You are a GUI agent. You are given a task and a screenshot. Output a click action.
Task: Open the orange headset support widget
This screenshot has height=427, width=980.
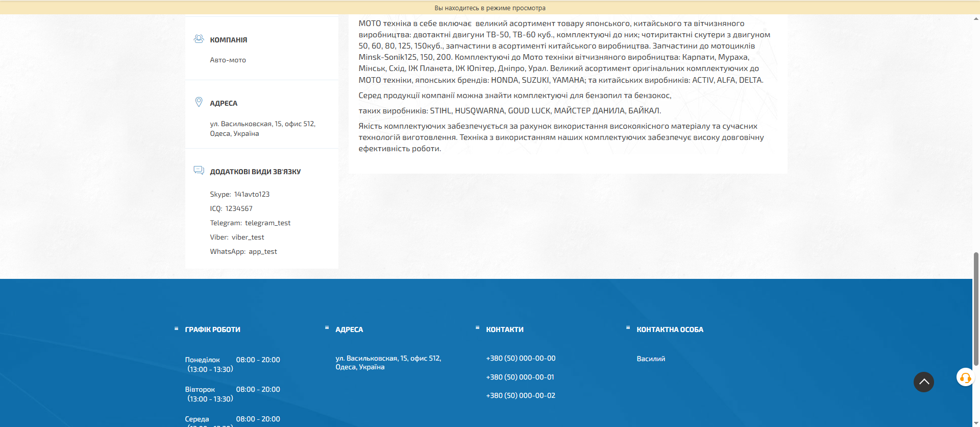click(965, 377)
